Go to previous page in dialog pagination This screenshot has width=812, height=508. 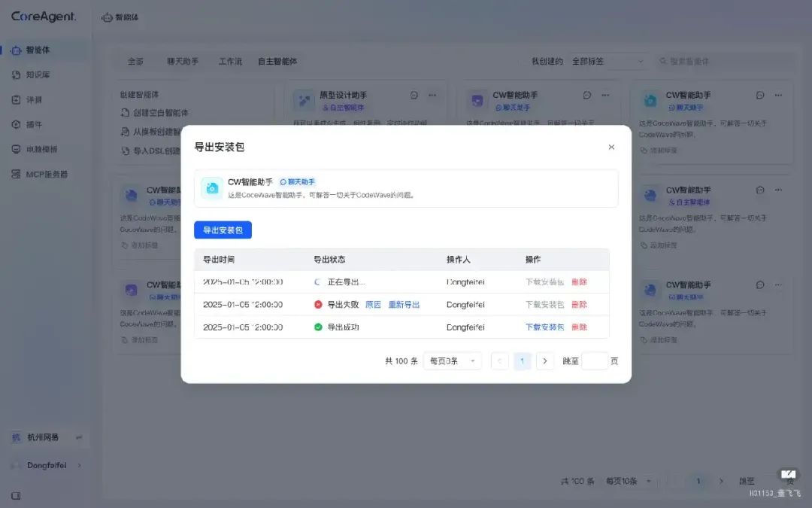(500, 360)
